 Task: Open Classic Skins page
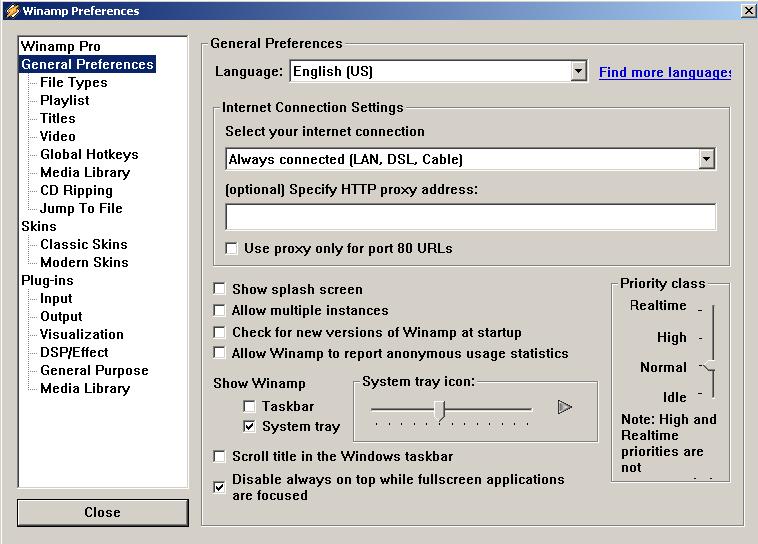[84, 244]
